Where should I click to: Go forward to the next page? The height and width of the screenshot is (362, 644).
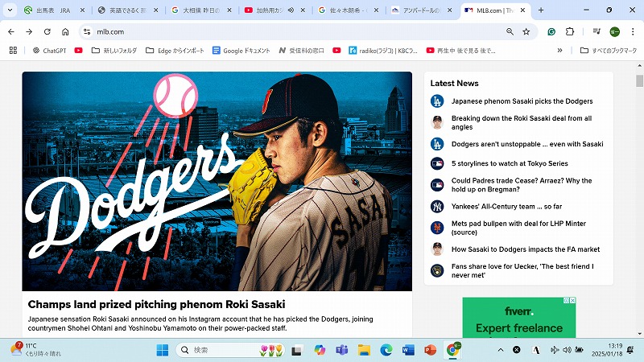click(29, 31)
